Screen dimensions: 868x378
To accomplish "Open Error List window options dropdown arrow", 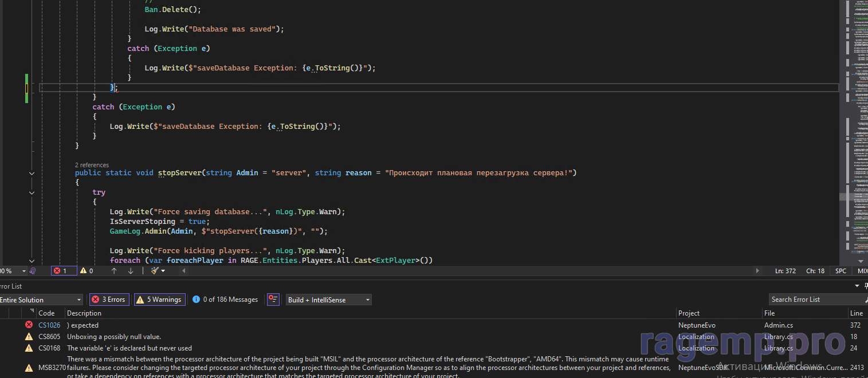I will 857,286.
